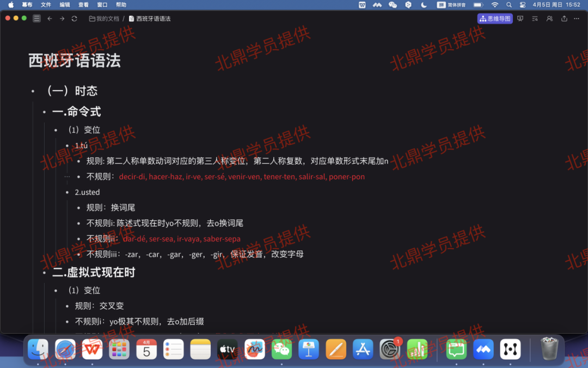Click the line 第二人称单数动词对应的第三人称变位
588x368 pixels.
point(237,161)
